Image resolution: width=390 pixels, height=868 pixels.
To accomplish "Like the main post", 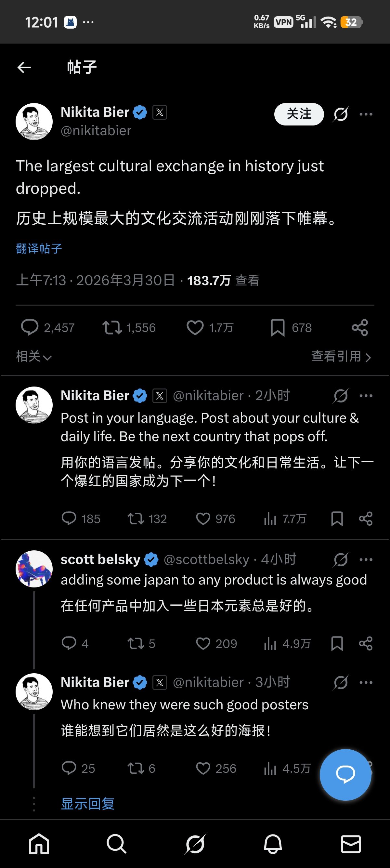I will pyautogui.click(x=195, y=327).
